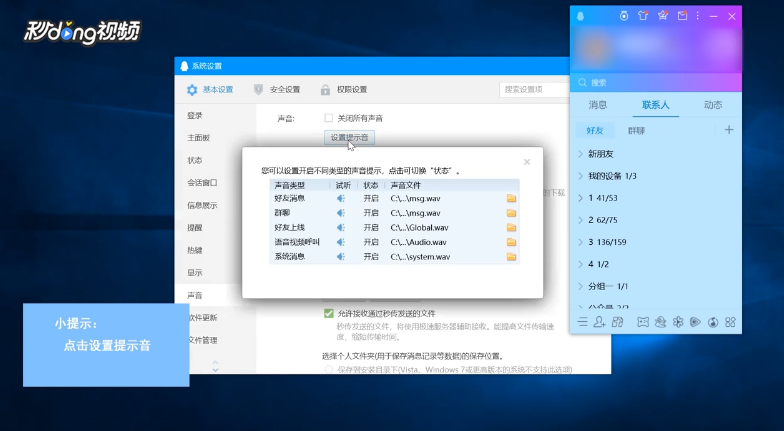The height and width of the screenshot is (431, 784).
Task: Select the 群聊 sub-tab in contacts
Action: pyautogui.click(x=636, y=130)
